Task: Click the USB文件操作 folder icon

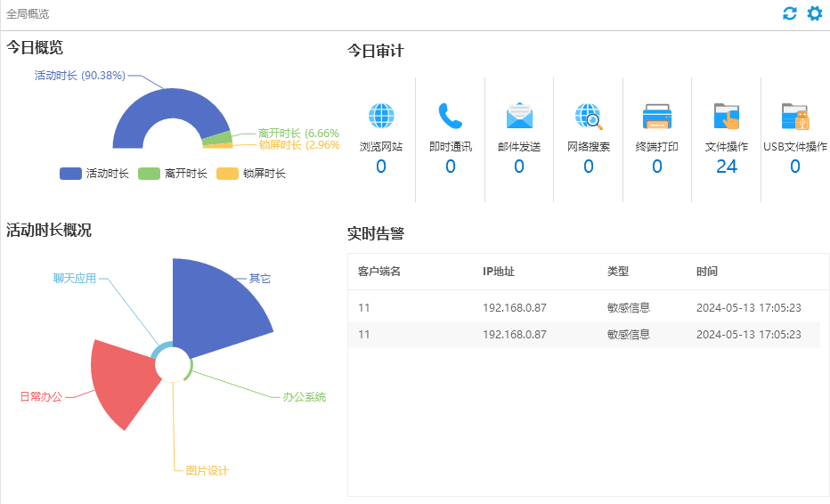Action: pyautogui.click(x=795, y=116)
